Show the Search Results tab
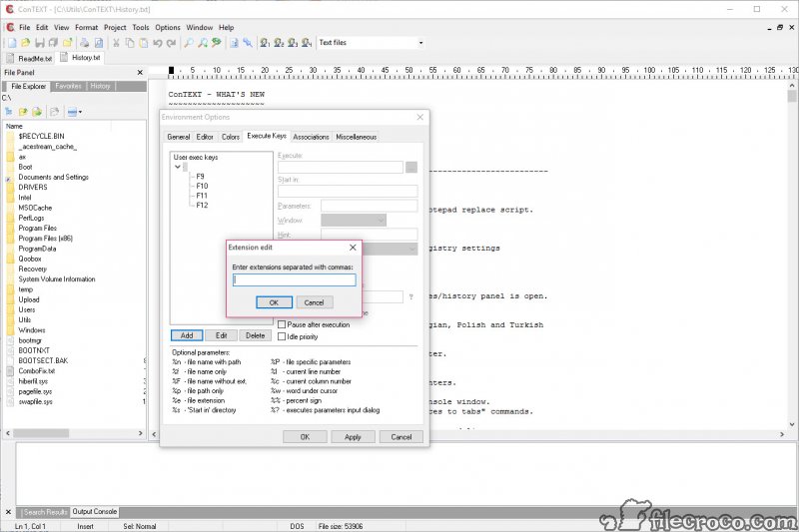This screenshot has height=532, width=799. coord(45,512)
